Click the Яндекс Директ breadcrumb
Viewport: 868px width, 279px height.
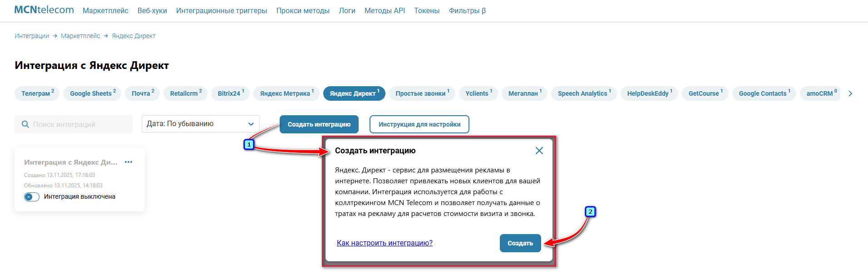point(133,36)
